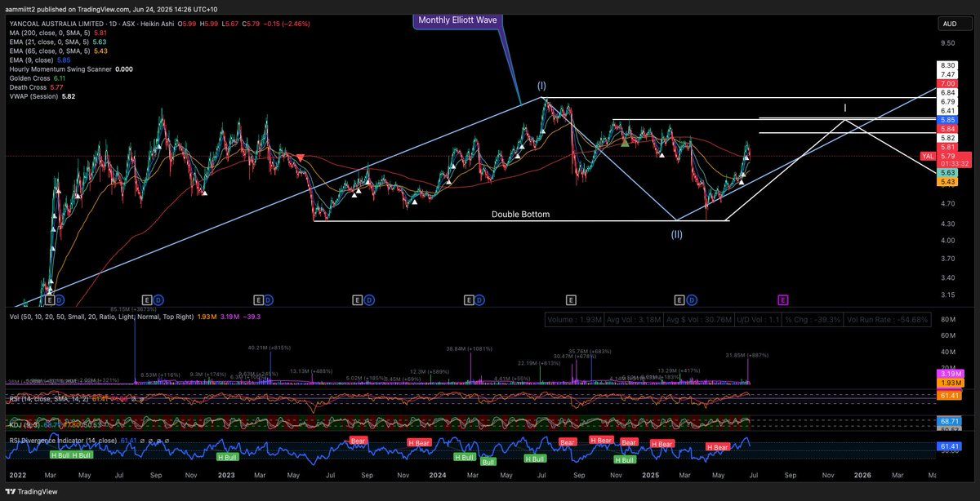Click the dividend D marker above August 2023
980x501 pixels.
[369, 300]
